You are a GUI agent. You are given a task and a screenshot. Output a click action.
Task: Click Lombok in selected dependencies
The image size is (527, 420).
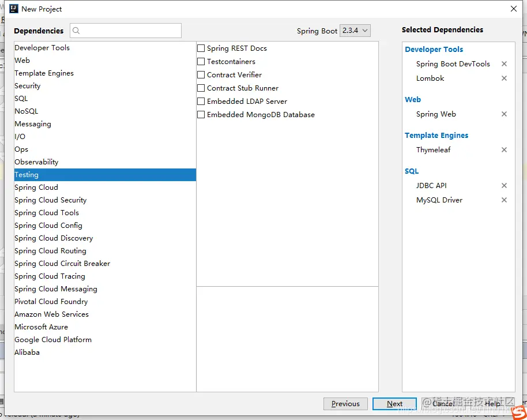430,78
